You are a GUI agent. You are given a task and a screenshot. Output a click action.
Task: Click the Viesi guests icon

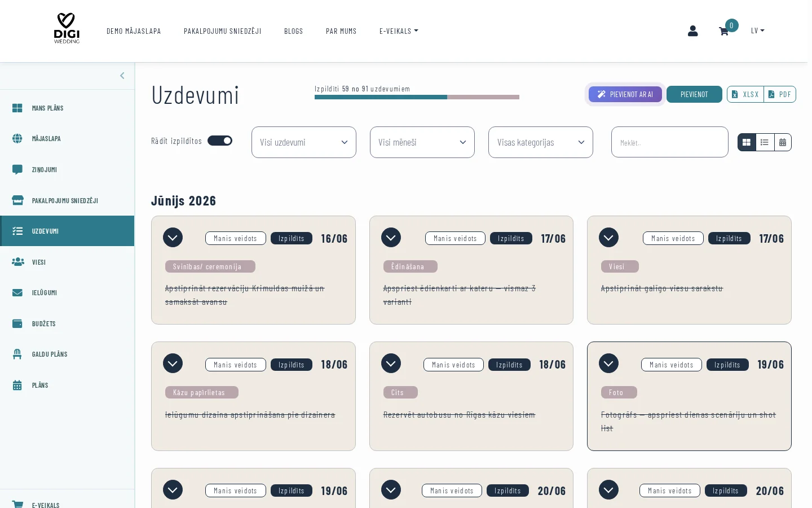pos(18,262)
